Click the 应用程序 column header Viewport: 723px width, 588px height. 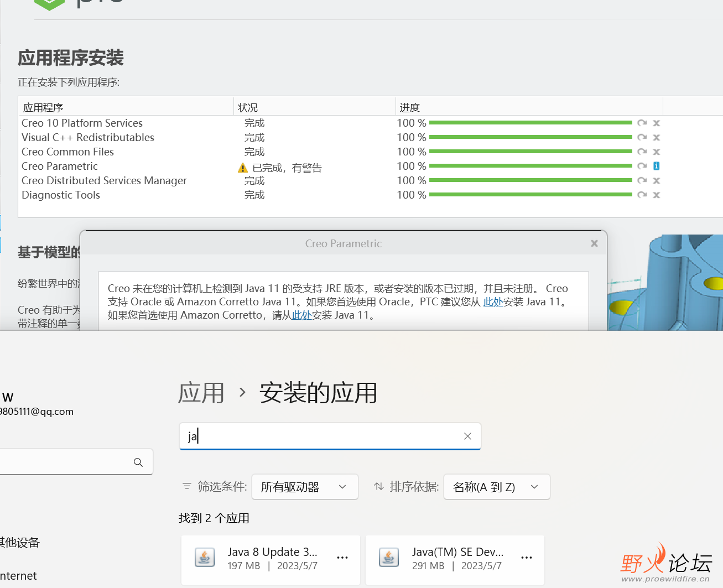[x=126, y=107]
